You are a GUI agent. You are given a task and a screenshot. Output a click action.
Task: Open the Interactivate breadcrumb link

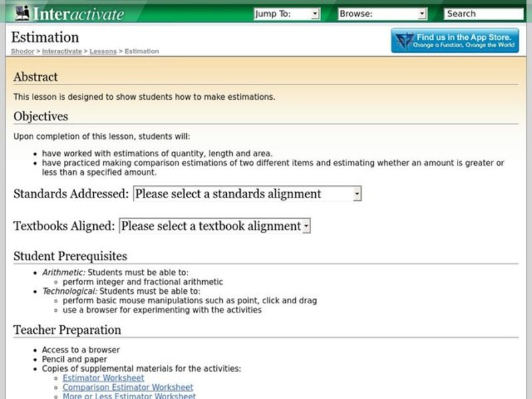click(x=62, y=51)
